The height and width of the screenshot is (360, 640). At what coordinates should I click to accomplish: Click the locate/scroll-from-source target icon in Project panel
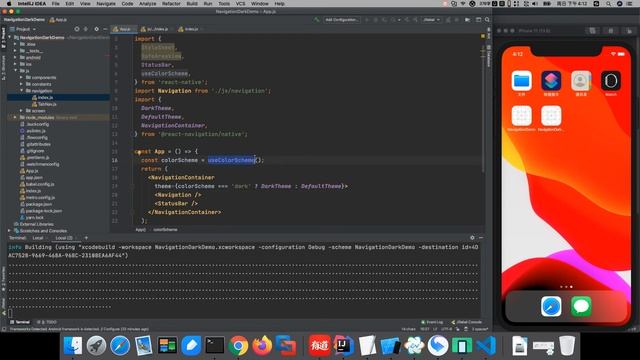coord(77,29)
